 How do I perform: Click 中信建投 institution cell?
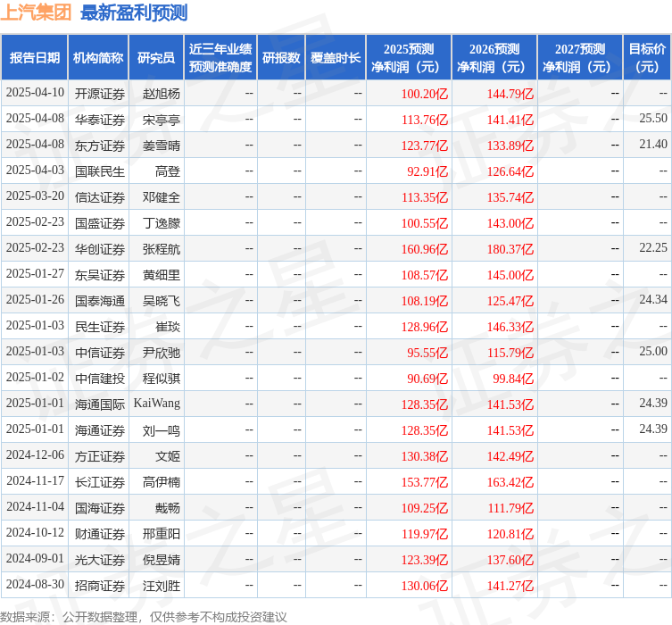(x=99, y=379)
